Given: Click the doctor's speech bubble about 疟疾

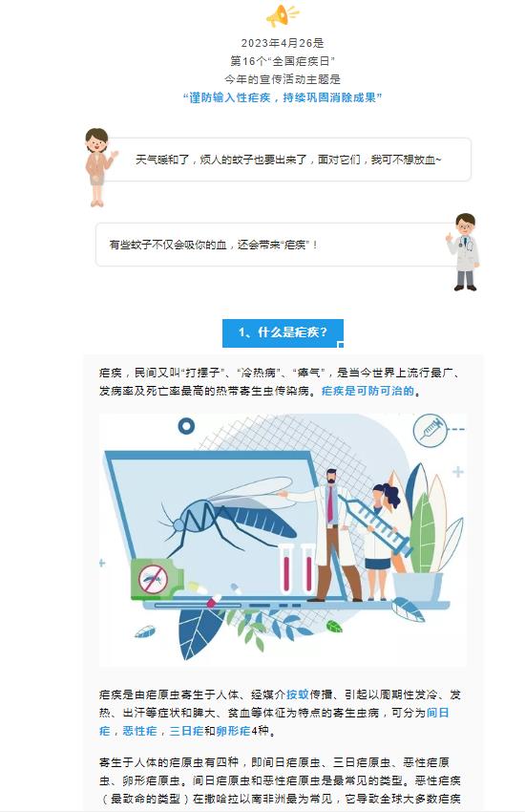Looking at the screenshot, I should (274, 245).
